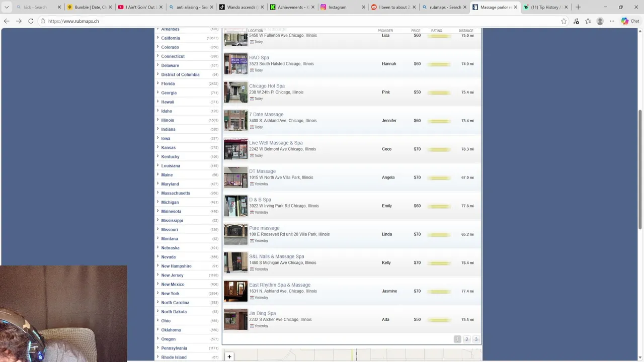The width and height of the screenshot is (644, 362).
Task: Click '3408 S. Ashland Ave. Chicago, Illinois' address
Action: click(x=283, y=121)
